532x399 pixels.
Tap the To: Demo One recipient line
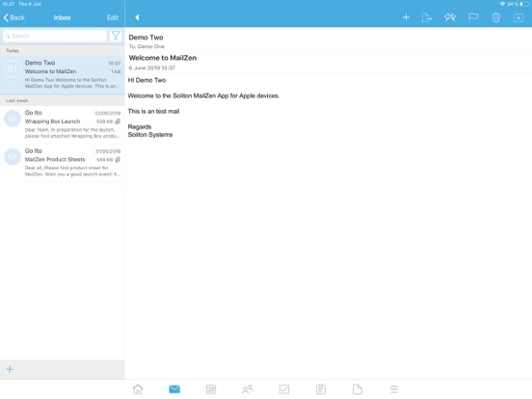coord(146,46)
